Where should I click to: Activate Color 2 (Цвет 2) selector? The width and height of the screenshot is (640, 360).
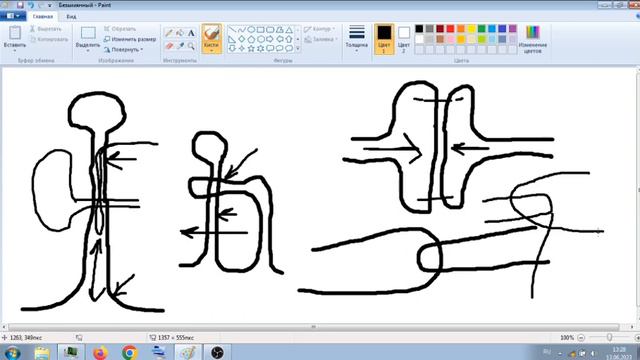[x=404, y=39]
